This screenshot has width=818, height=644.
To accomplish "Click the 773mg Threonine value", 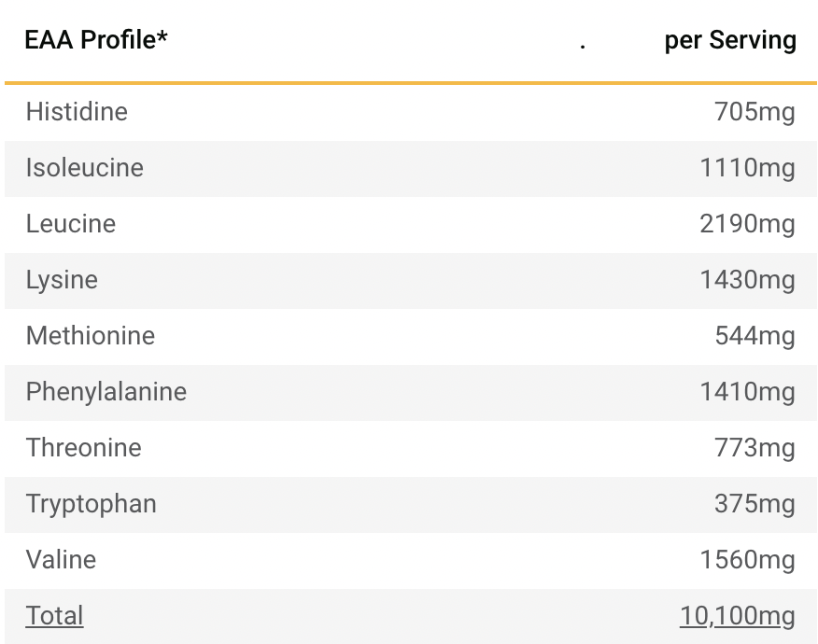I will (x=755, y=448).
